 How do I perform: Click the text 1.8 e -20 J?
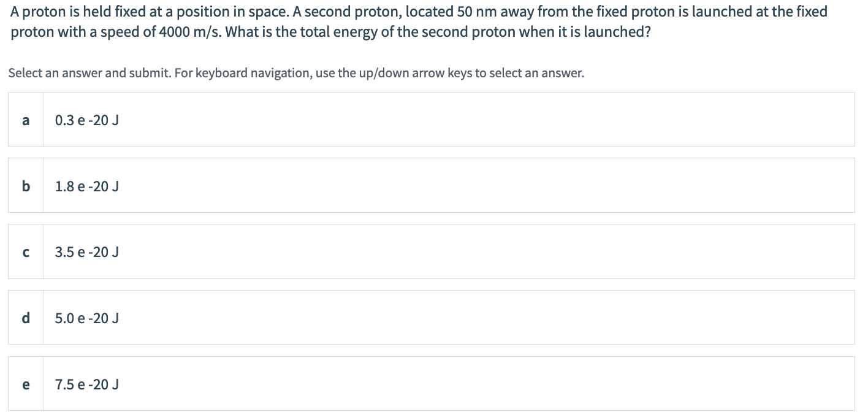tap(86, 186)
